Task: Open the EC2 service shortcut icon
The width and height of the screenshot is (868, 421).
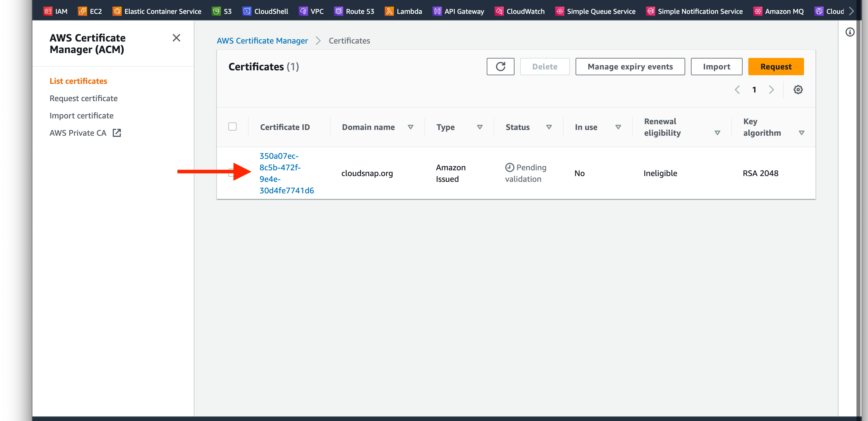Action: tap(82, 11)
